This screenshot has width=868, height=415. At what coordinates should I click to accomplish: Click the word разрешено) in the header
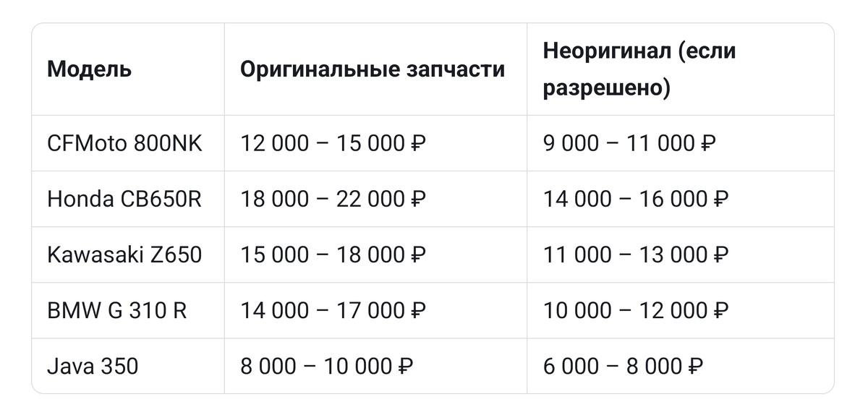tap(607, 89)
